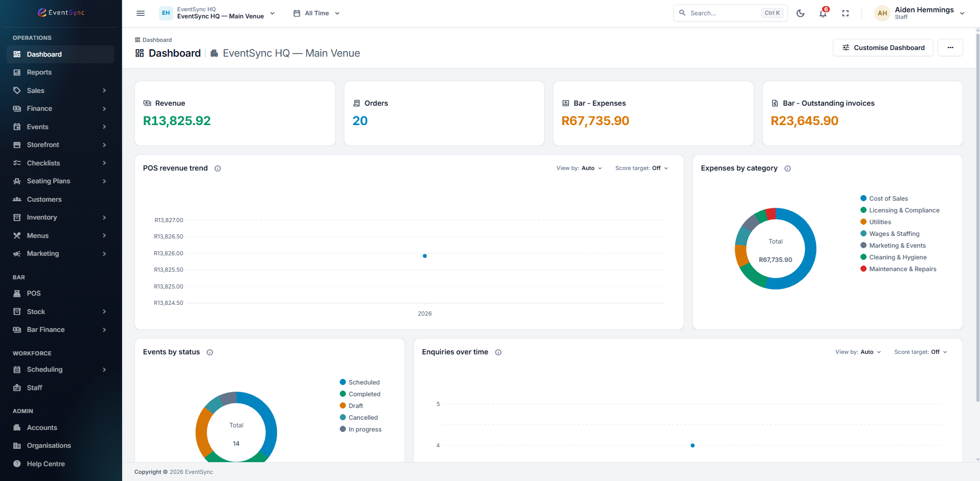Click the Reports sidebar icon

click(17, 73)
